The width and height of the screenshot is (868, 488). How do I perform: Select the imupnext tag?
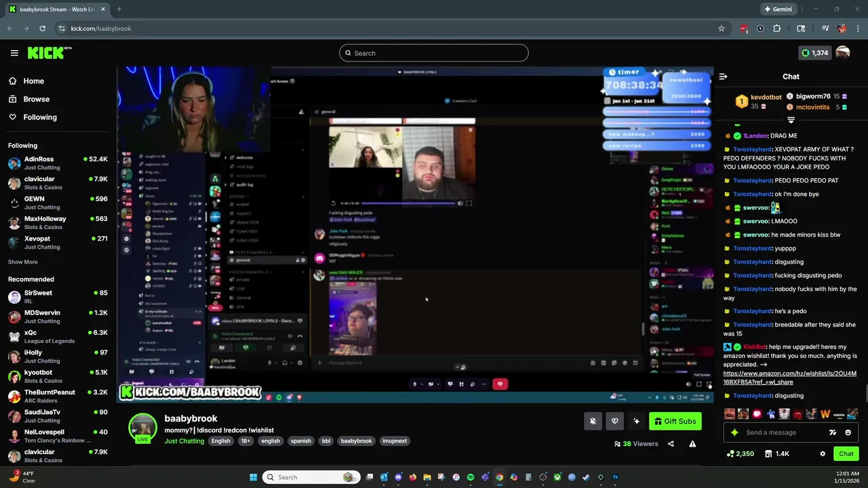pos(395,441)
